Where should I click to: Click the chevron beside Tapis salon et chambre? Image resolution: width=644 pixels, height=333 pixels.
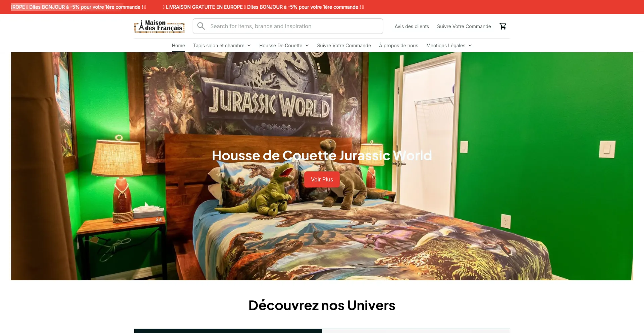tap(249, 45)
